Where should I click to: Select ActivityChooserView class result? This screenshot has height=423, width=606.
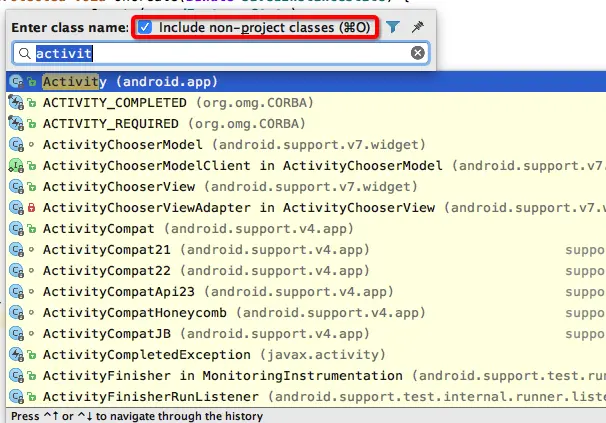coord(306,186)
